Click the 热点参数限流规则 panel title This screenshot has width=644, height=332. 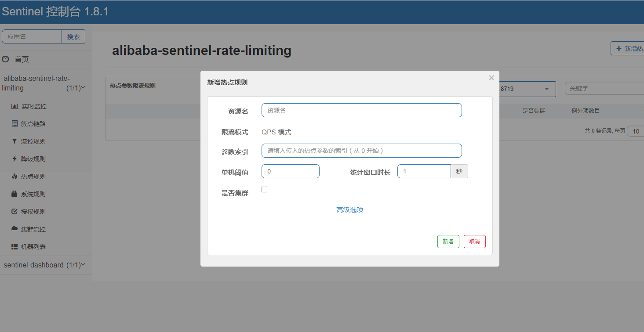coord(133,86)
